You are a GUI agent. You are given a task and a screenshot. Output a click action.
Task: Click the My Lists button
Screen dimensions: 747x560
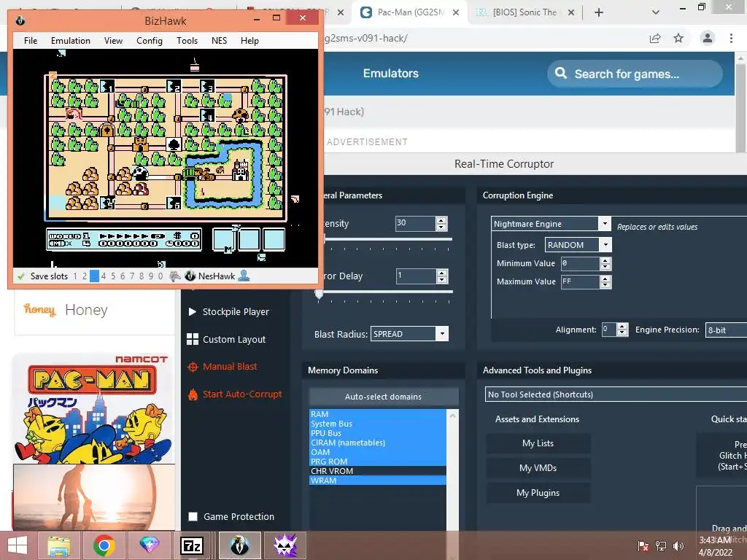click(538, 443)
